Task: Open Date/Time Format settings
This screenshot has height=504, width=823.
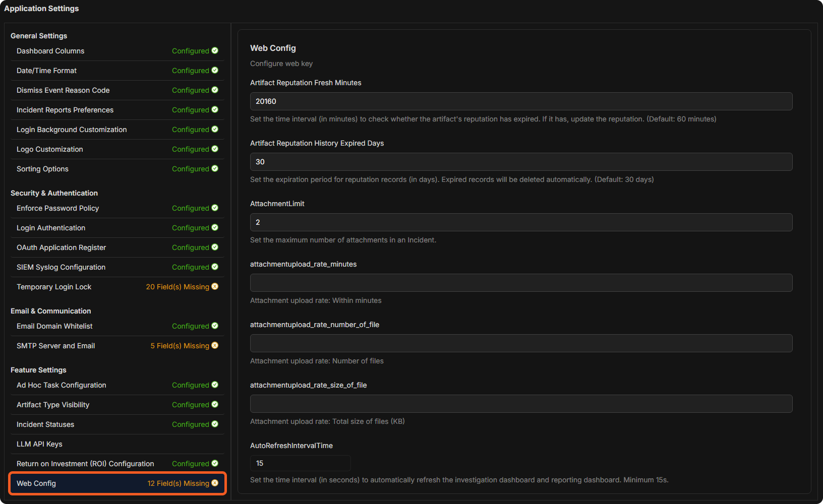Action: (117, 71)
